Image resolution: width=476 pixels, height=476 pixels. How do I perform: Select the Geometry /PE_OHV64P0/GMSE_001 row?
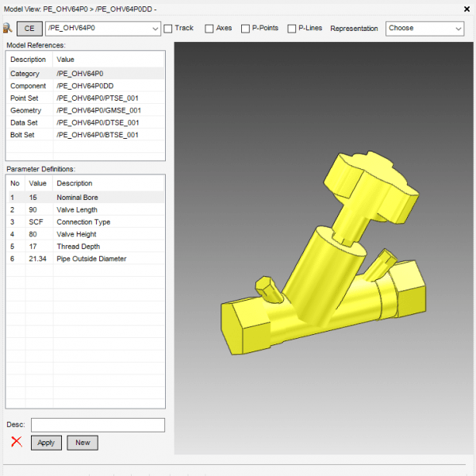click(86, 110)
